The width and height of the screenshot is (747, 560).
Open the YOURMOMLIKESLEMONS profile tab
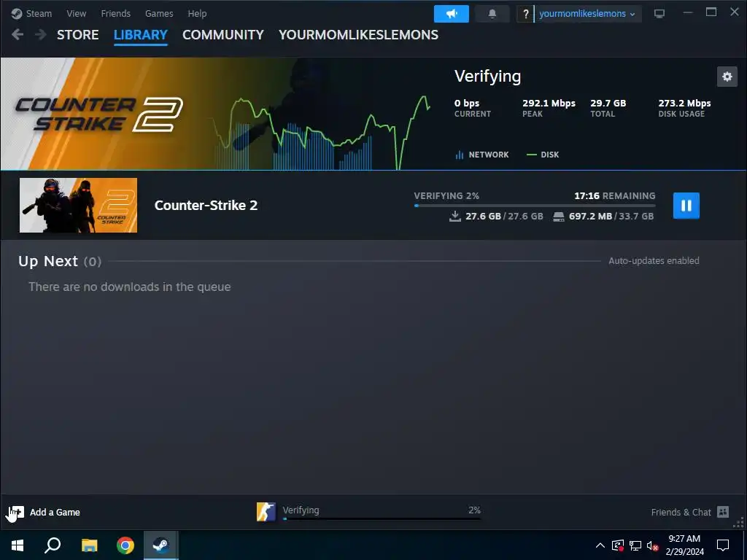click(x=358, y=35)
